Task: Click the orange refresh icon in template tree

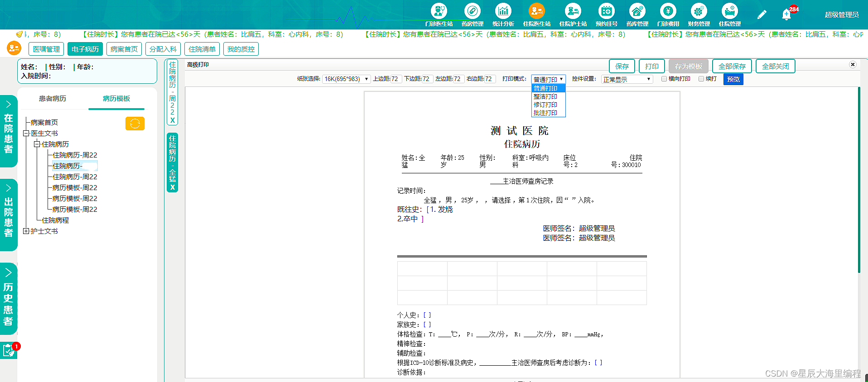Action: [x=135, y=124]
